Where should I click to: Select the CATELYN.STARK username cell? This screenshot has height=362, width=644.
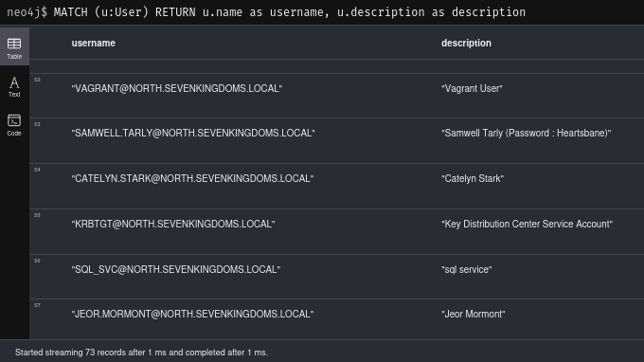pyautogui.click(x=192, y=178)
